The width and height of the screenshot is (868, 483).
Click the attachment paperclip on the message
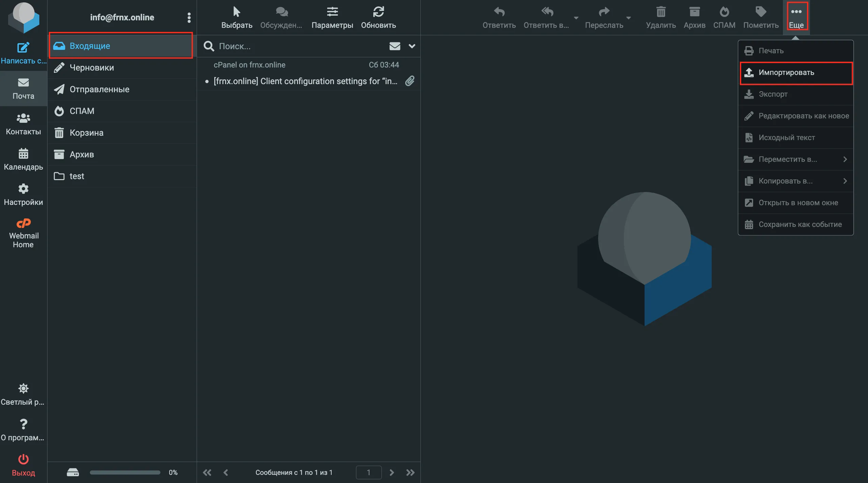pyautogui.click(x=410, y=81)
